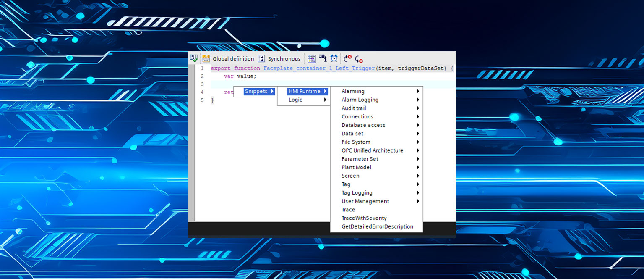Expand the Plant Model submenu arrow
Screen dimensions: 644x279
point(418,167)
